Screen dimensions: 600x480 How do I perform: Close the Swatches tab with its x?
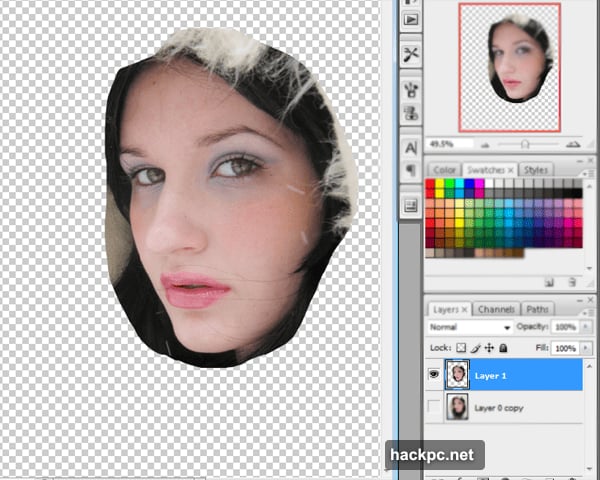click(x=510, y=170)
